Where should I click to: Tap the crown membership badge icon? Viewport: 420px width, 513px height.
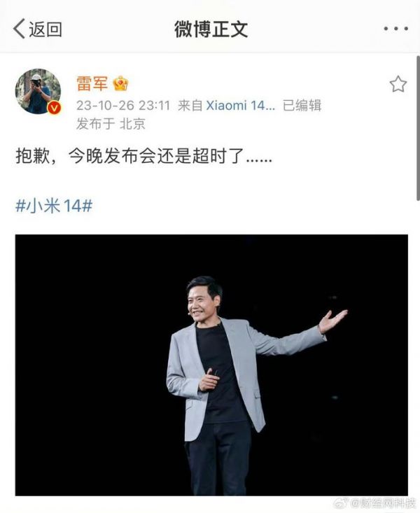(120, 83)
